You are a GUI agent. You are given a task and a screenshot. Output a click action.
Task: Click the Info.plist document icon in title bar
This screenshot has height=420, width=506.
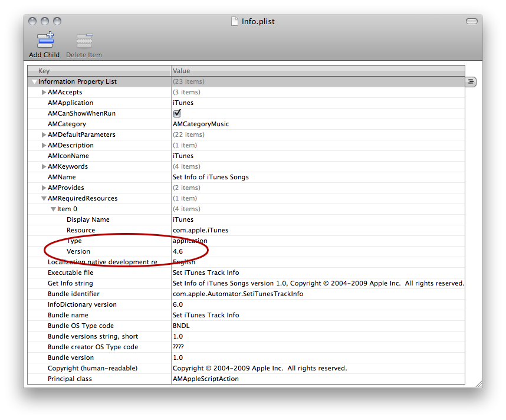pos(235,21)
